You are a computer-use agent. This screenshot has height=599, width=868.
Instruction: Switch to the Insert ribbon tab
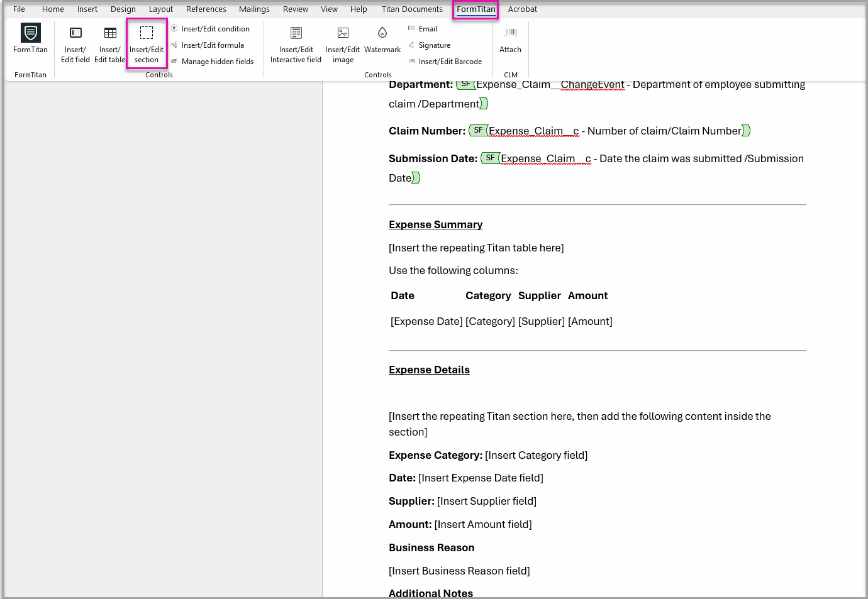pos(87,9)
